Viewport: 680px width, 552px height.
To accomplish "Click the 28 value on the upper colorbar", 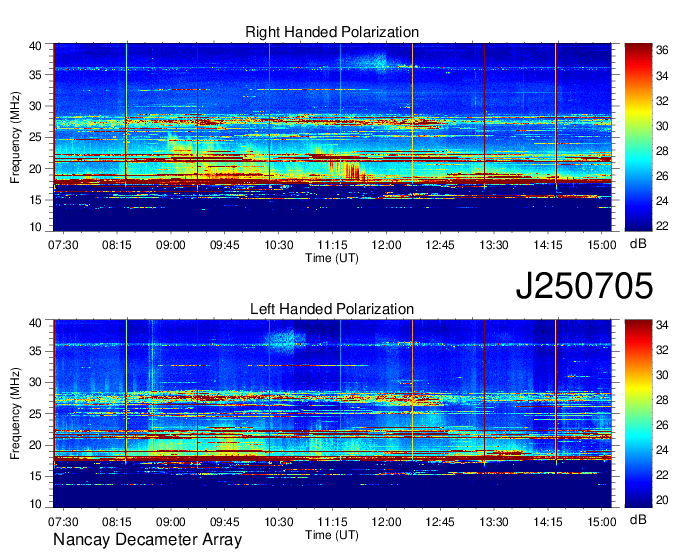I will click(662, 151).
